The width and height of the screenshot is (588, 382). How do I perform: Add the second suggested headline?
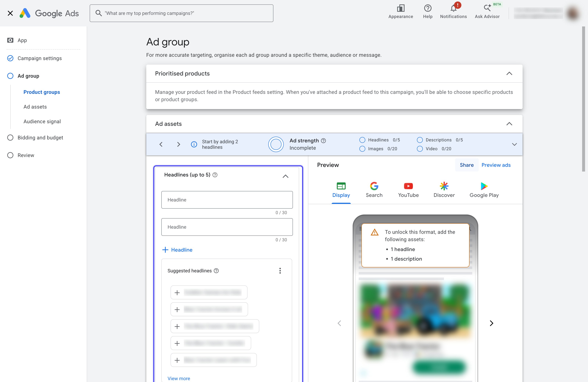point(209,309)
